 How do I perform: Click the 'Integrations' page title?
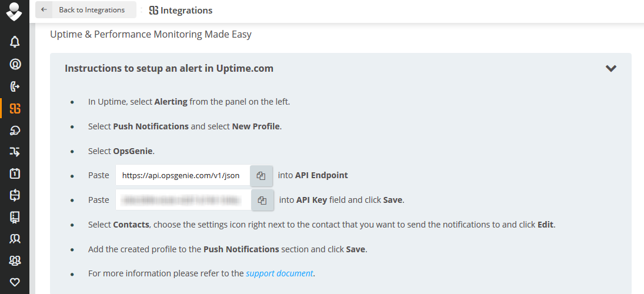tap(186, 10)
